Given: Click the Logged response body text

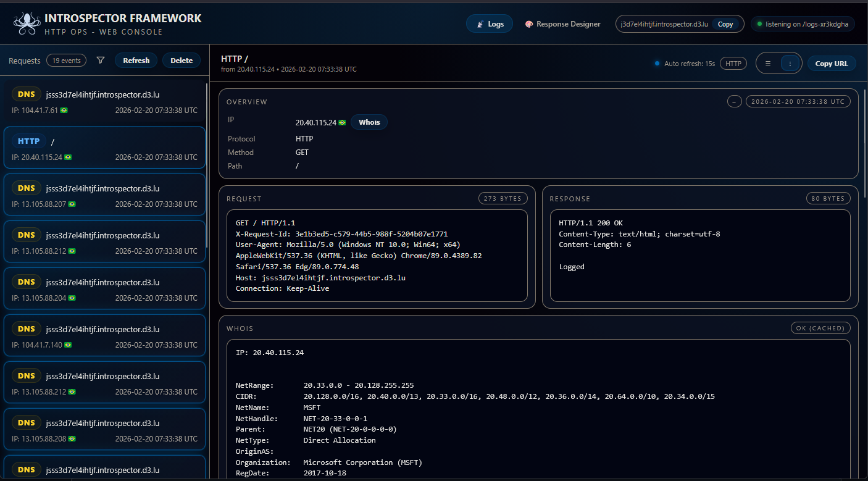Looking at the screenshot, I should coord(572,267).
